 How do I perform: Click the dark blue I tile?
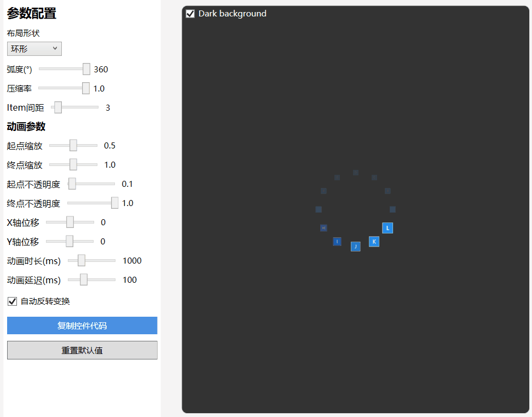(x=337, y=242)
